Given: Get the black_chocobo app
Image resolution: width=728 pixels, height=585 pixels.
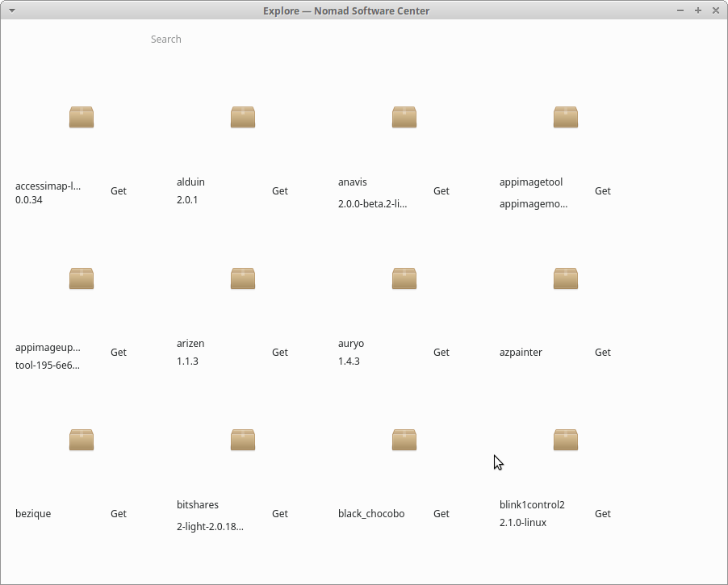Looking at the screenshot, I should pos(441,513).
